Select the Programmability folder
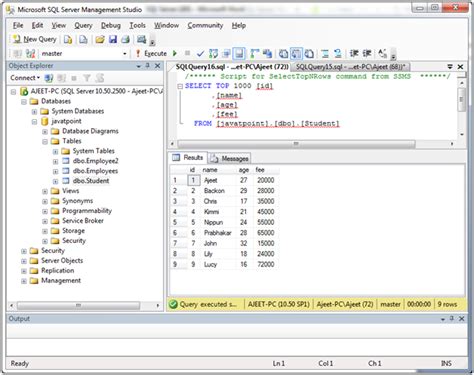This screenshot has height=375, width=474. tap(87, 211)
